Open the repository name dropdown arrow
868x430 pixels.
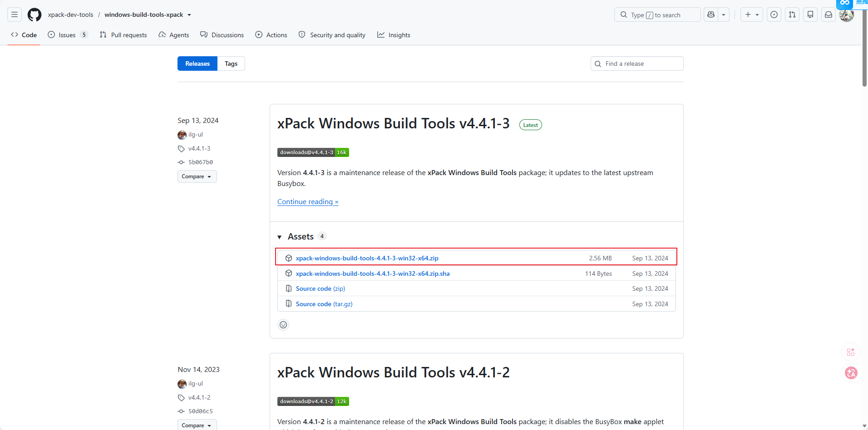189,15
